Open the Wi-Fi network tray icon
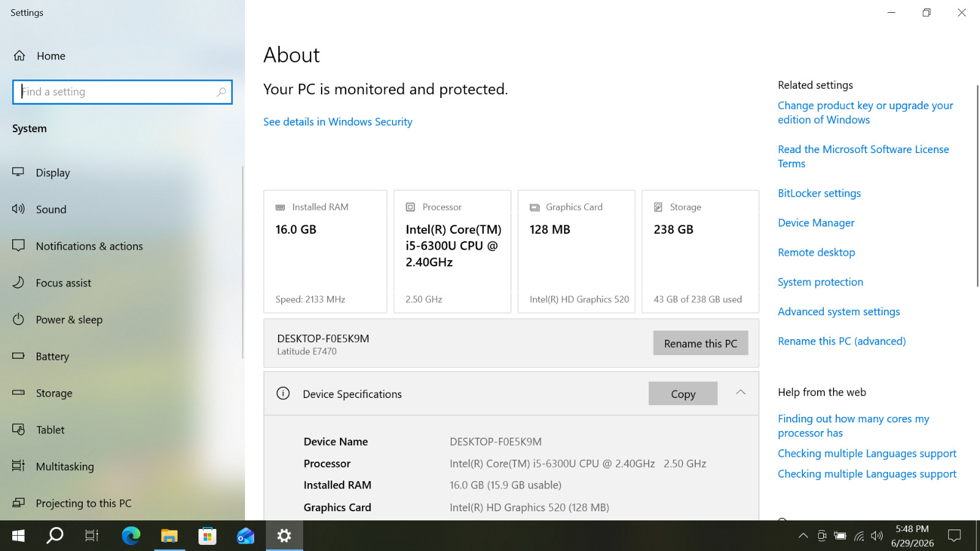The height and width of the screenshot is (551, 980). [859, 536]
